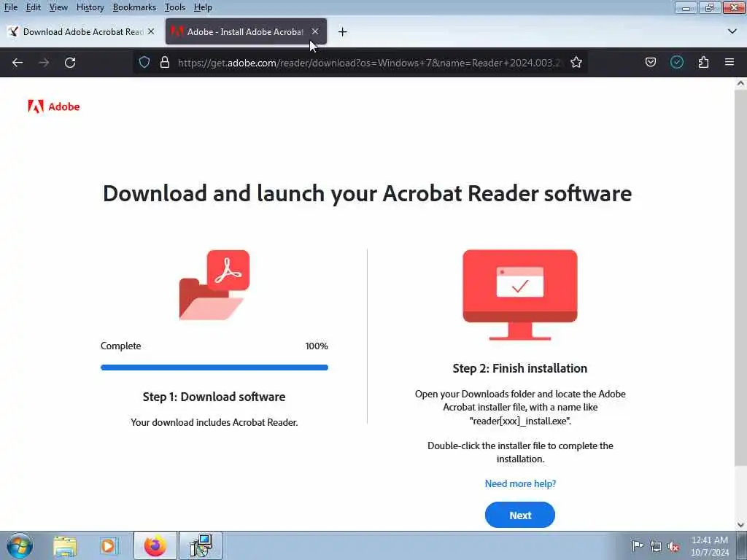Click the padlock site security icon
The image size is (747, 560).
tap(165, 63)
